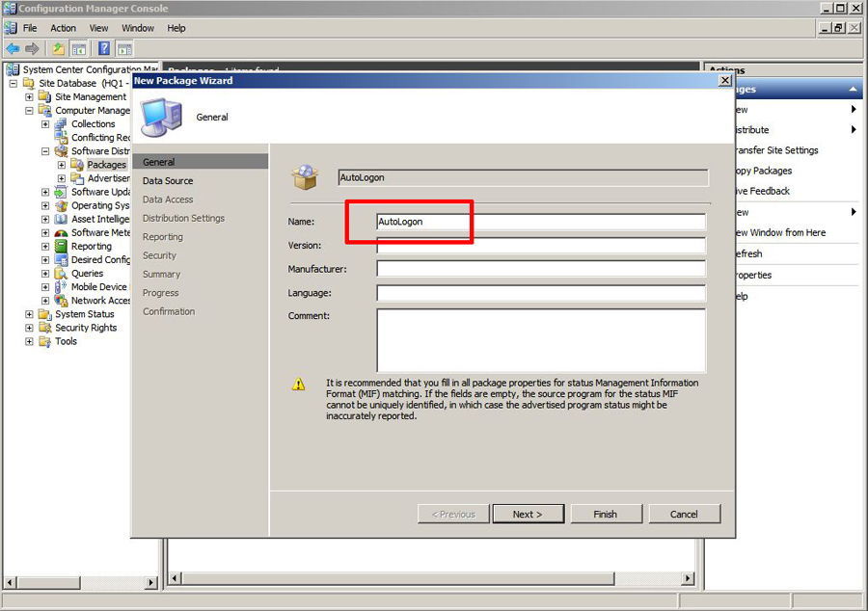This screenshot has width=868, height=611.
Task: Click Copy Packages in Actions pane
Action: [764, 171]
